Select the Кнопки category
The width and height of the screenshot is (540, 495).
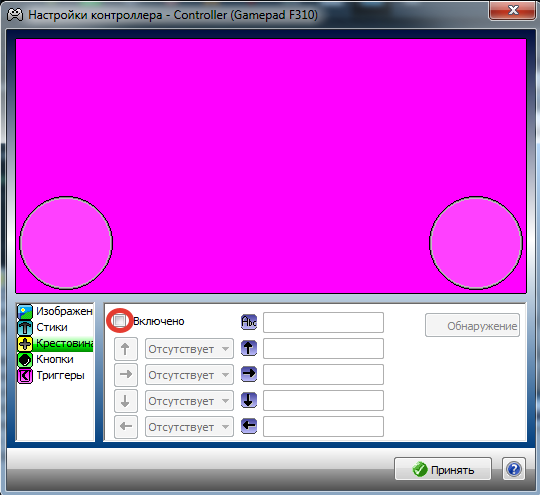[x=55, y=359]
